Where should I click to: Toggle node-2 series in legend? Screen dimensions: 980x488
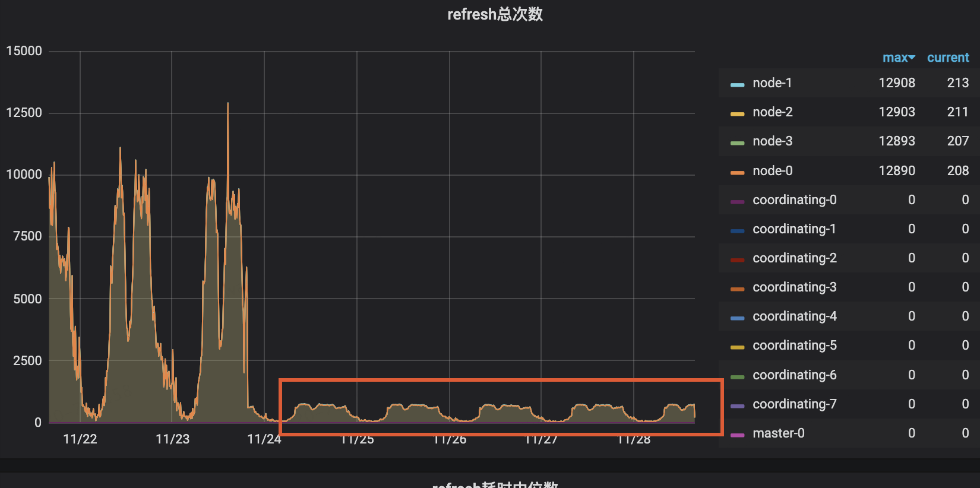coord(772,112)
